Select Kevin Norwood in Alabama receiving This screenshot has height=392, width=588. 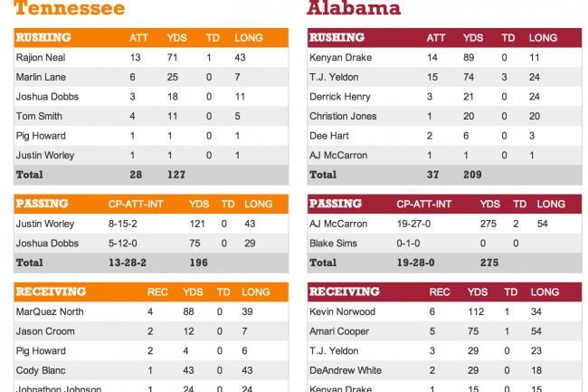click(x=342, y=311)
